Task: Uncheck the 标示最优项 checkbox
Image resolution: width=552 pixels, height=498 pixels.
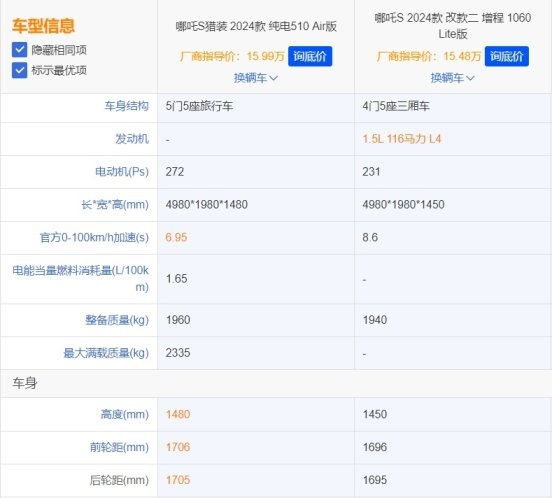Action: pyautogui.click(x=19, y=70)
